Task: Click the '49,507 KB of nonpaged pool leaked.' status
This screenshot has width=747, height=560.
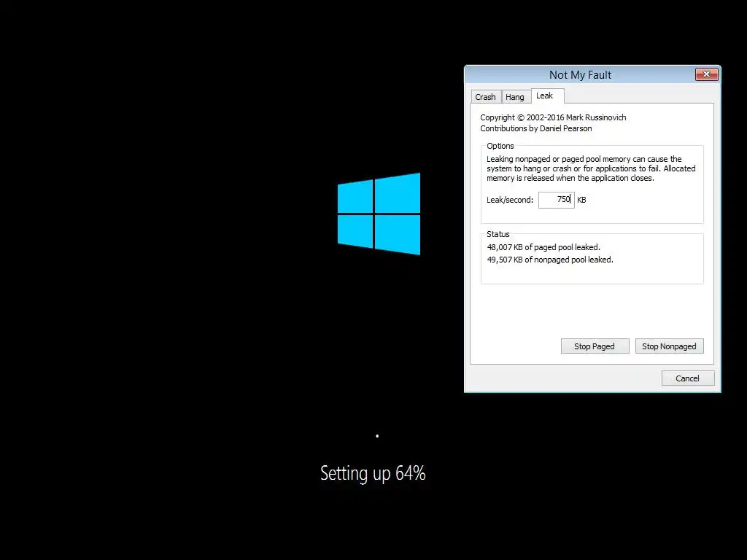Action: tap(550, 260)
